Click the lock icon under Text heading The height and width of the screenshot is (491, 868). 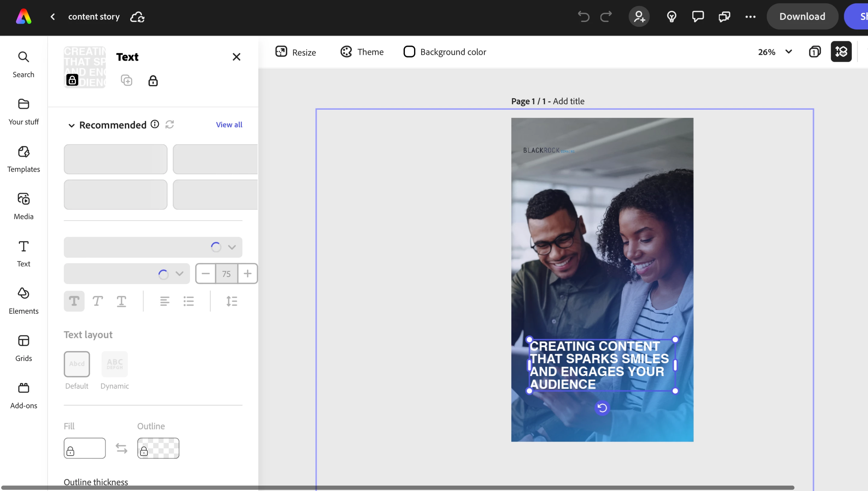153,81
